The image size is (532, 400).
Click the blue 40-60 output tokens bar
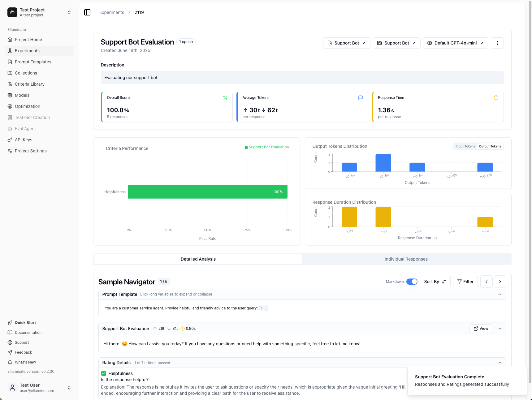(383, 163)
